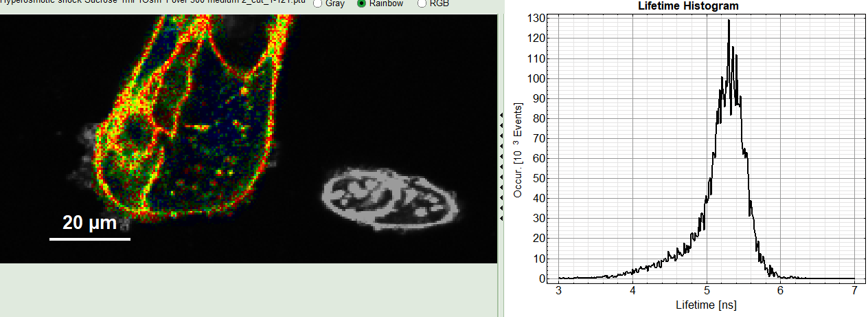Click the topmost splitter collapse arrow

[x=501, y=115]
